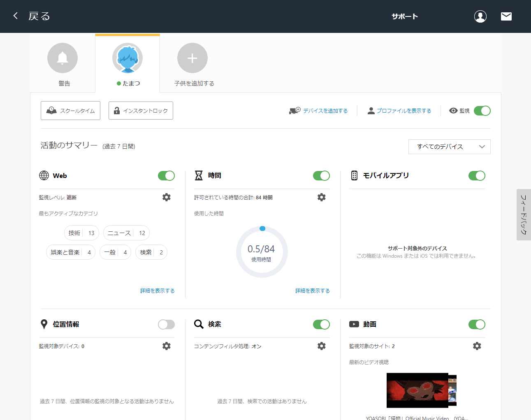Toggle the Web monitoring switch
This screenshot has height=420, width=531.
[166, 175]
